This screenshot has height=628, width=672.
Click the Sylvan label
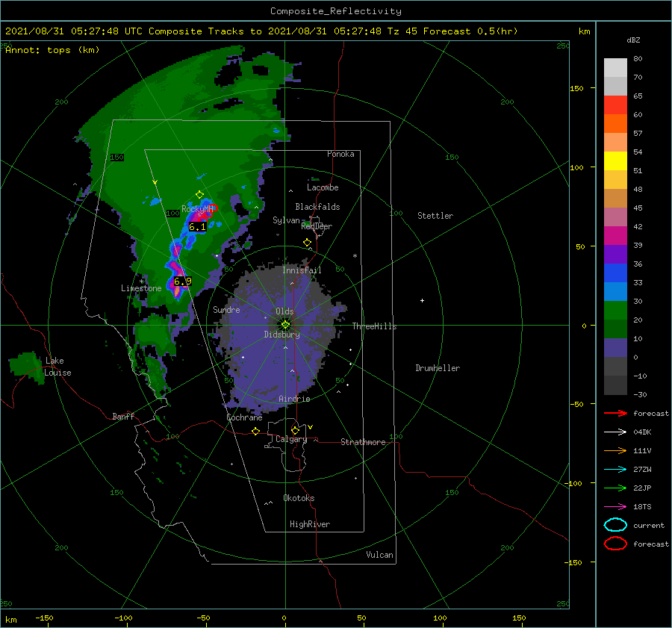(286, 220)
